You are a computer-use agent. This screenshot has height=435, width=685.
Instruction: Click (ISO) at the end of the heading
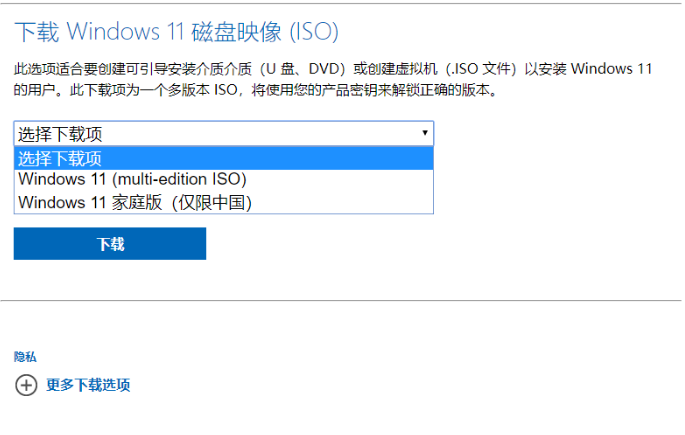(314, 32)
